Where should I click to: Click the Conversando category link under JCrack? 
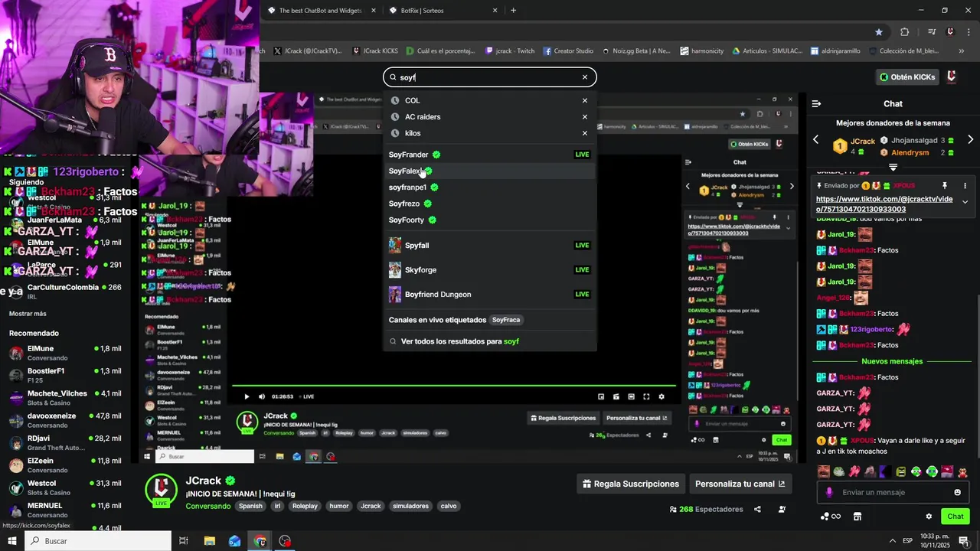207,506
